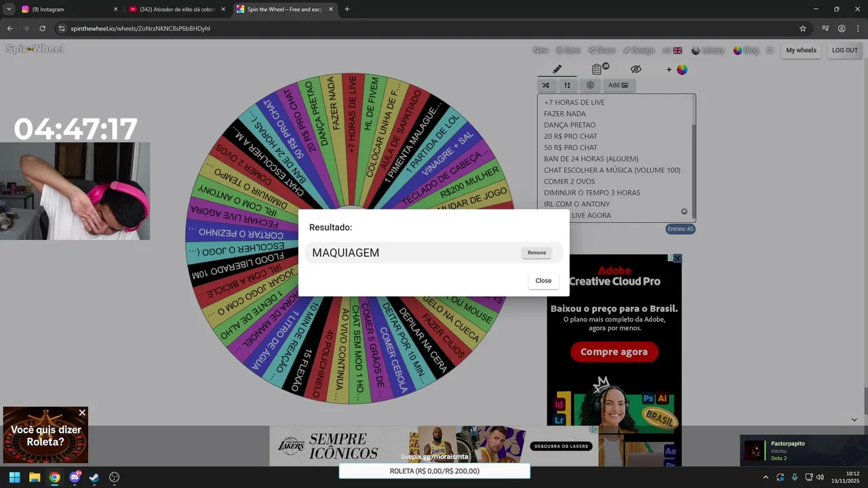Select 'DIMINUIR O TEMPO 3 HORAS' entry
This screenshot has height=488, width=868.
pos(592,192)
